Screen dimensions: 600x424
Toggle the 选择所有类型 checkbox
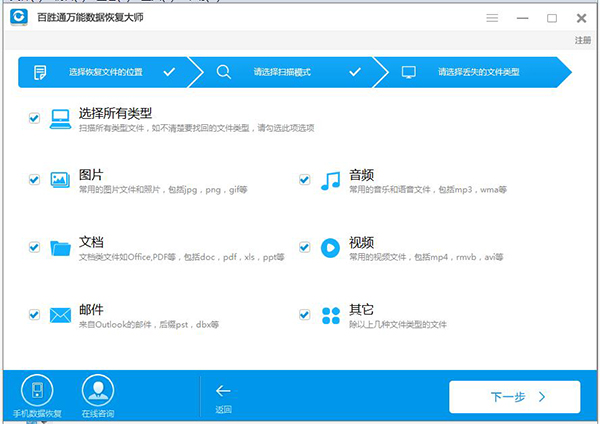click(x=34, y=118)
